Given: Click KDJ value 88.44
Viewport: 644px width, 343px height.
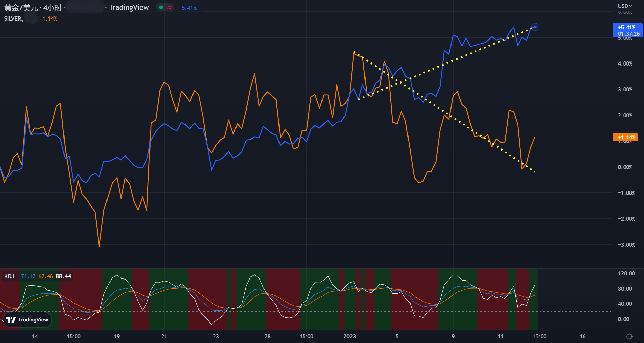Looking at the screenshot, I should pos(63,276).
